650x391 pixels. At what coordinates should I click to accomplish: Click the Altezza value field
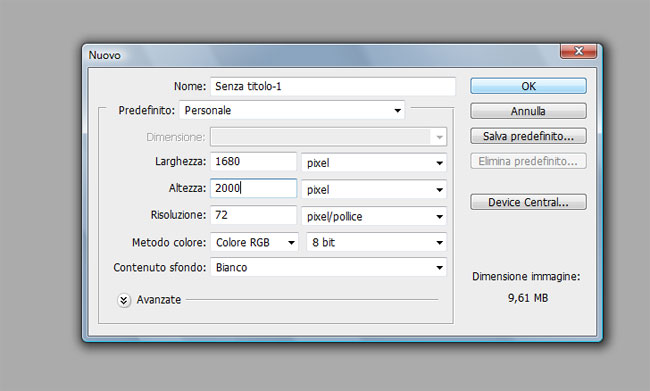[x=253, y=188]
